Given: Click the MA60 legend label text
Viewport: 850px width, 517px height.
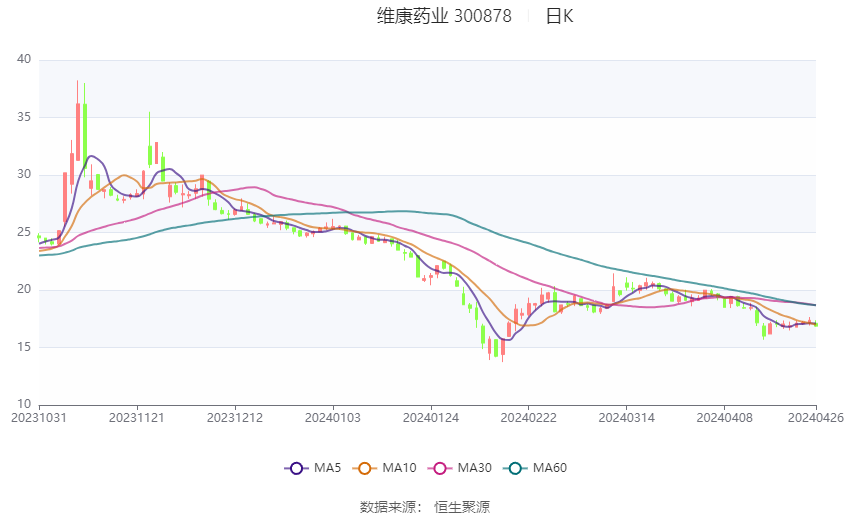Looking at the screenshot, I should point(550,468).
